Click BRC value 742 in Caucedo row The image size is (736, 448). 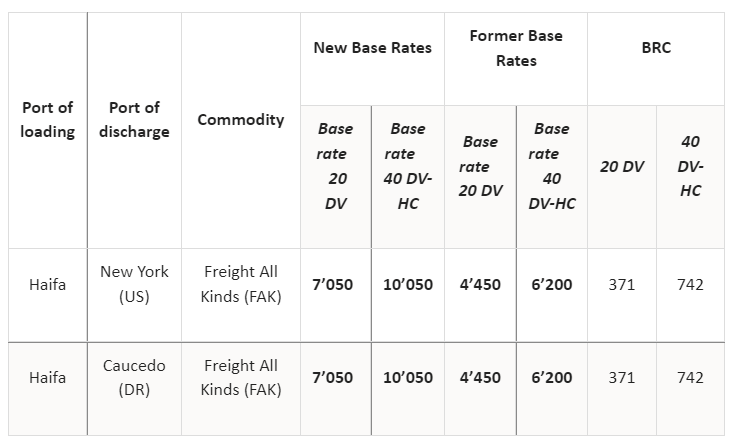pos(690,378)
